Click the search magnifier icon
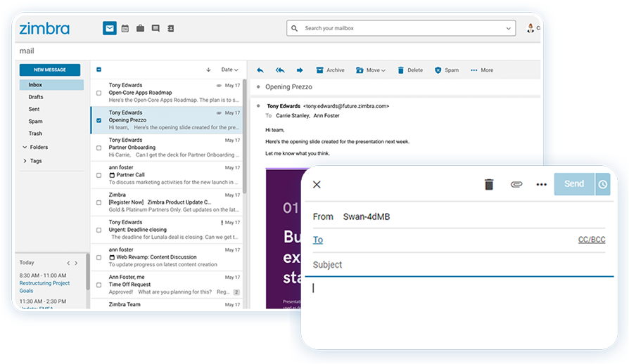 coord(294,28)
